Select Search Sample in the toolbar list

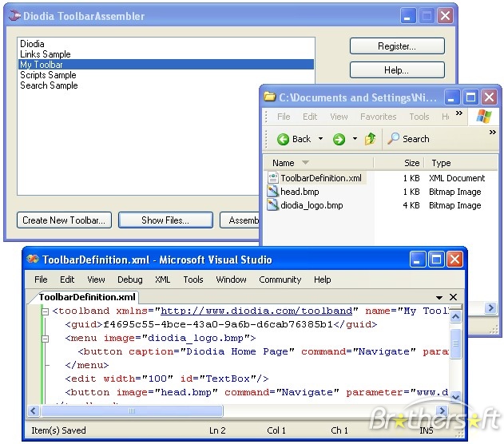tap(165, 85)
